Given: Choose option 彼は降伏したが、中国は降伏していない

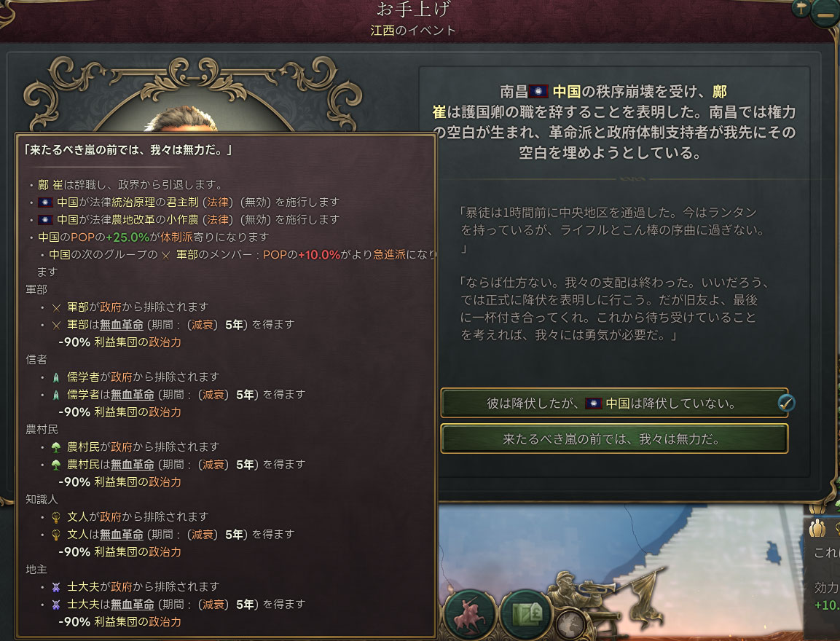Looking at the screenshot, I should pyautogui.click(x=614, y=404).
